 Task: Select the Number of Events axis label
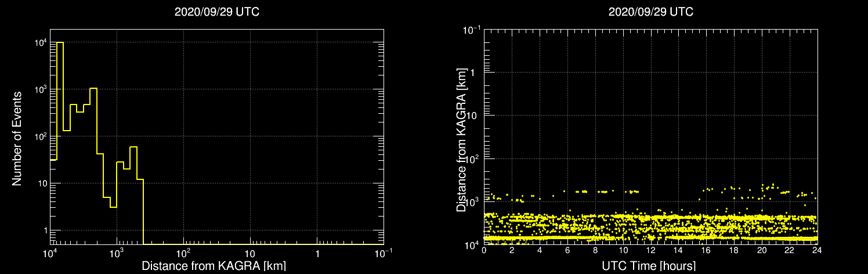click(17, 138)
